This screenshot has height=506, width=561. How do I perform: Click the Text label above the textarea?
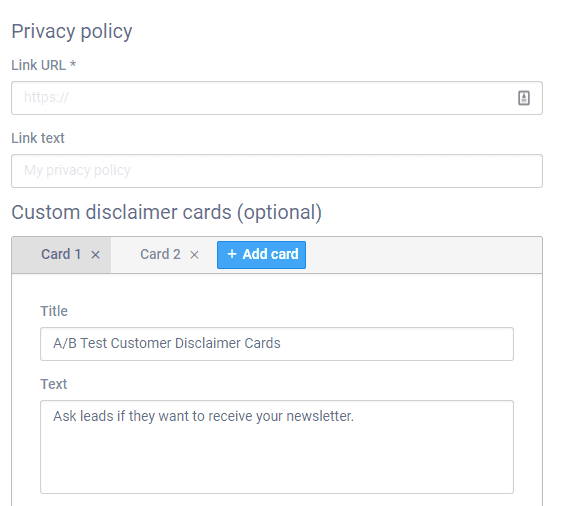(x=54, y=384)
